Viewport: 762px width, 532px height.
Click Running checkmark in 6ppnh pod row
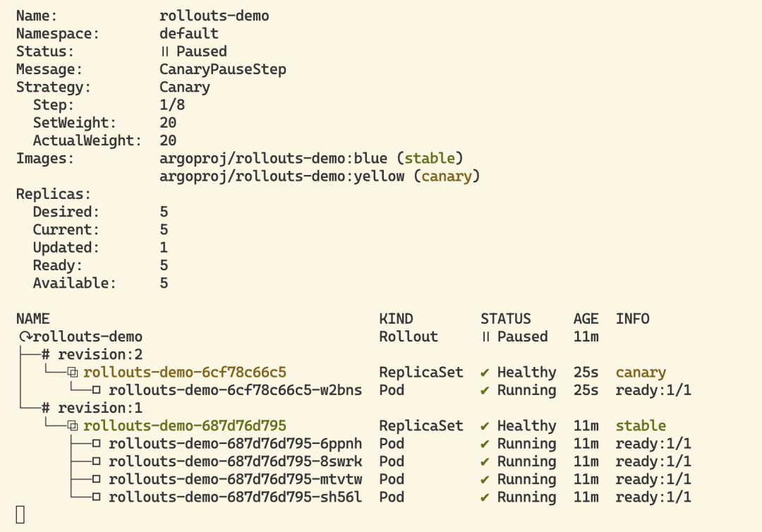(485, 444)
